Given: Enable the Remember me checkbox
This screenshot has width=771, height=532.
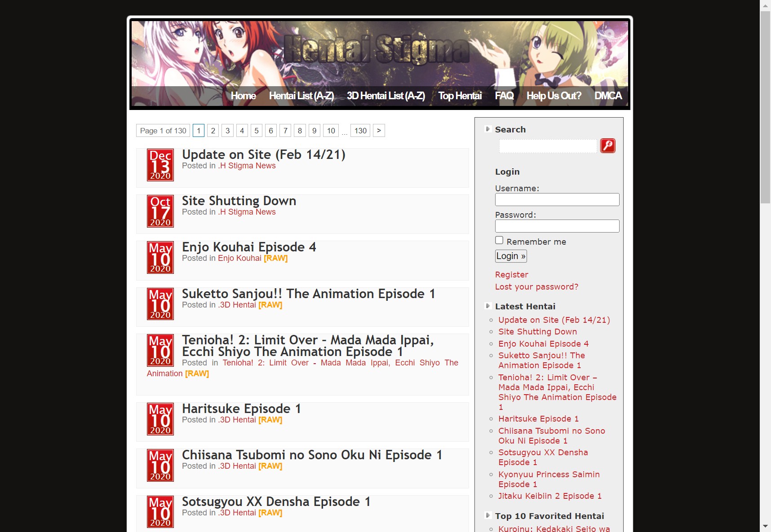Looking at the screenshot, I should 499,241.
